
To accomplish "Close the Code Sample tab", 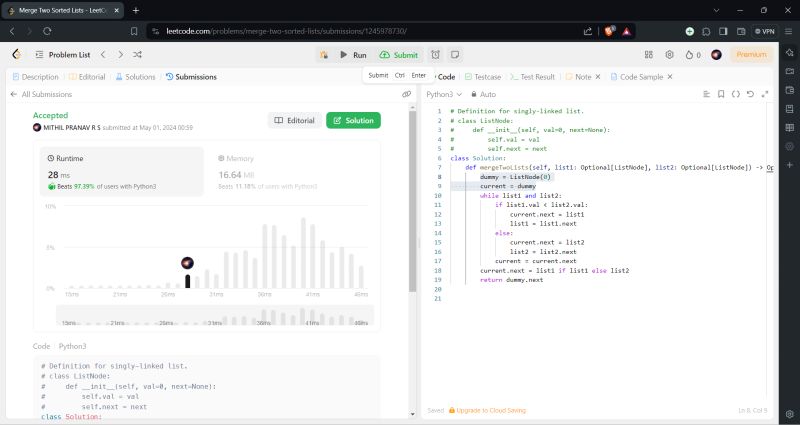I will point(670,77).
